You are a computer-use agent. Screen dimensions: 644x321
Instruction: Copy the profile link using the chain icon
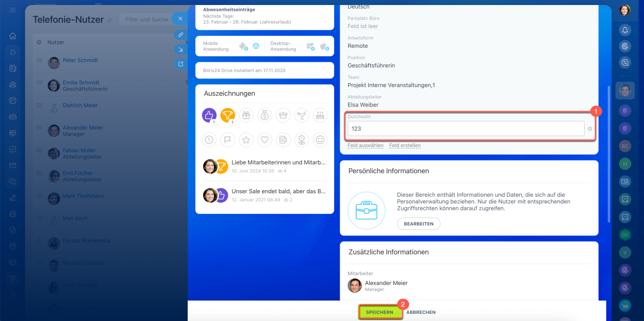tap(180, 35)
